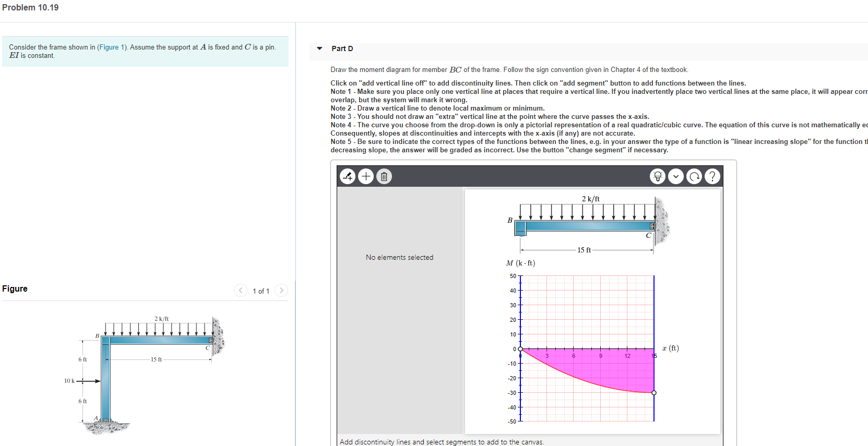Collapse Part D with the triangle

coord(319,49)
